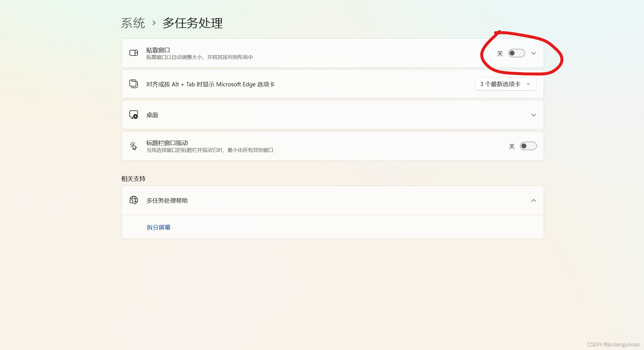
Task: Go back to 系统 in breadcrumb
Action: point(133,23)
